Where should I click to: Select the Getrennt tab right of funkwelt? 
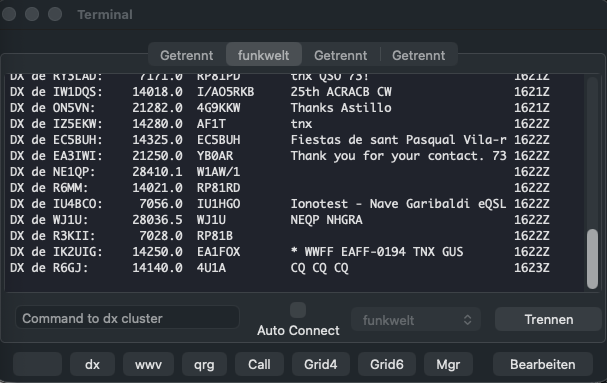coord(341,55)
